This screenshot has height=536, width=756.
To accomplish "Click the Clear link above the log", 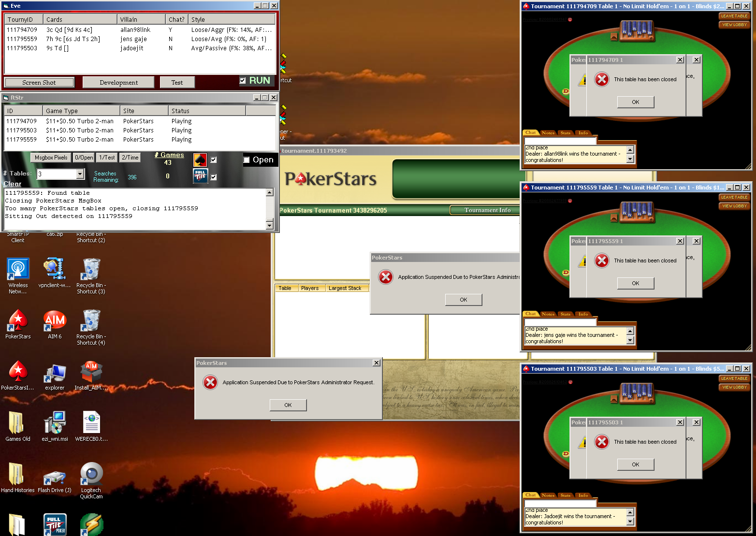I will [x=13, y=184].
